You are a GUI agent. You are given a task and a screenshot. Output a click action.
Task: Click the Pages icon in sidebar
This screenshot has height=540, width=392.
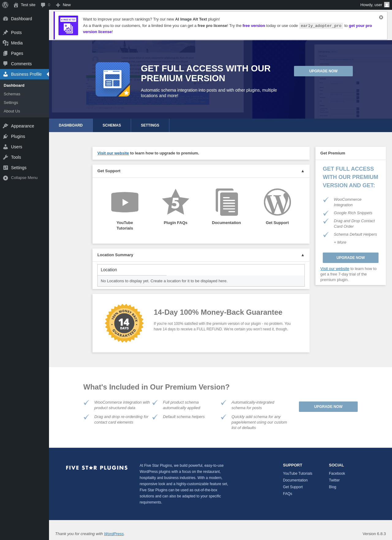click(6, 53)
